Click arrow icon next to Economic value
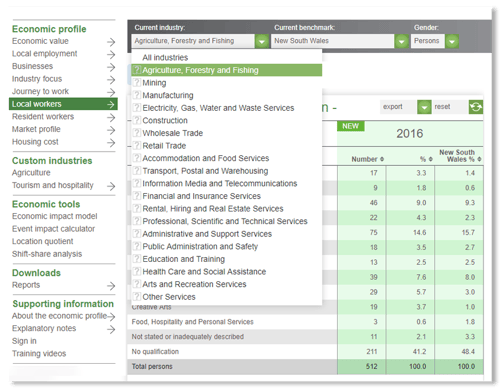The width and height of the screenshot is (500, 388). coord(111,42)
